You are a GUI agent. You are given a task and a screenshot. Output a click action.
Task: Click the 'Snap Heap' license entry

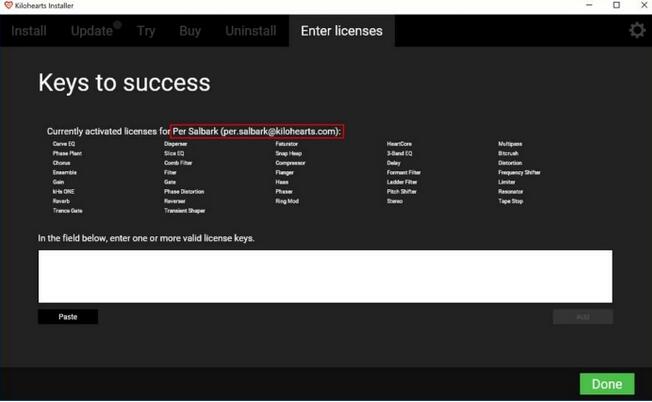click(x=289, y=153)
